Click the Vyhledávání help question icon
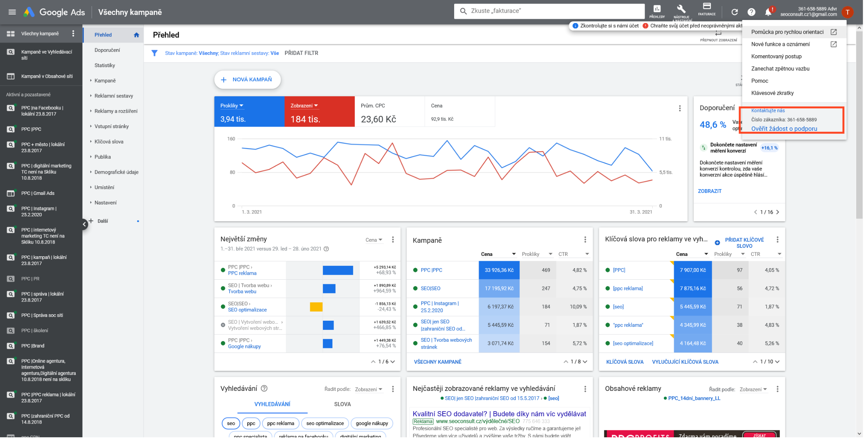 pyautogui.click(x=266, y=391)
